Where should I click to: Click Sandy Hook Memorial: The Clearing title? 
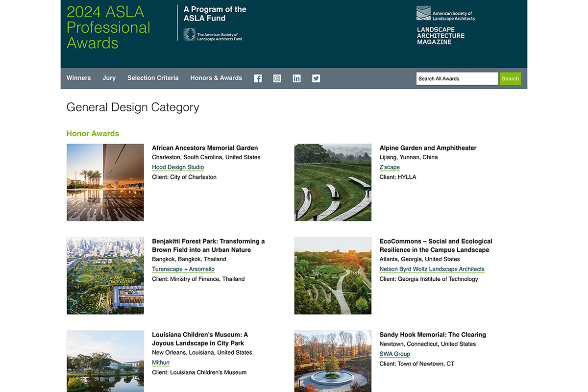(x=433, y=335)
